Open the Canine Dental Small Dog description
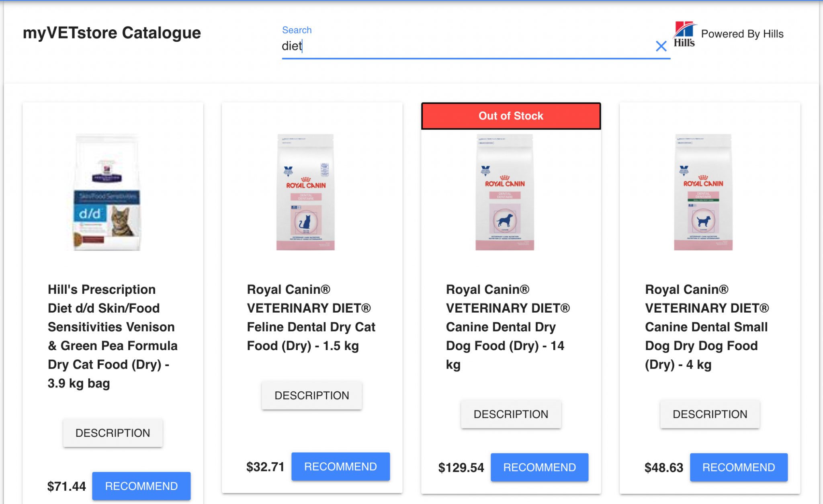The height and width of the screenshot is (504, 823). [710, 414]
